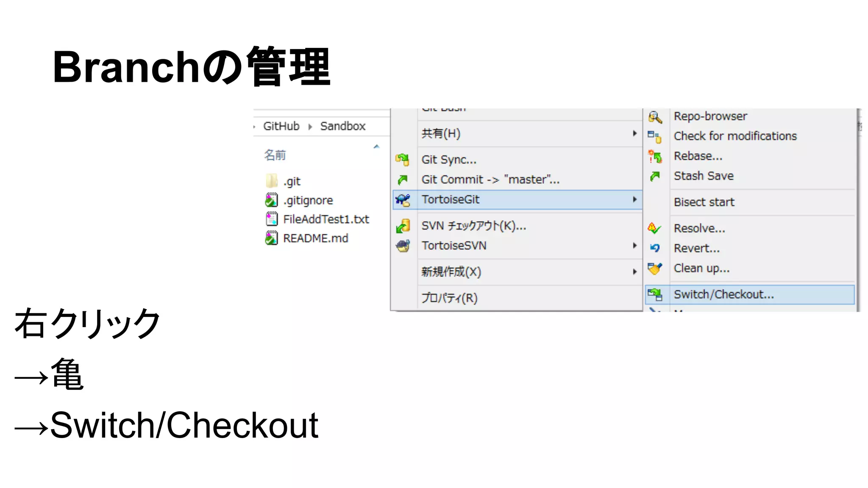Choose Bisect start
The image size is (868, 488).
click(750, 202)
